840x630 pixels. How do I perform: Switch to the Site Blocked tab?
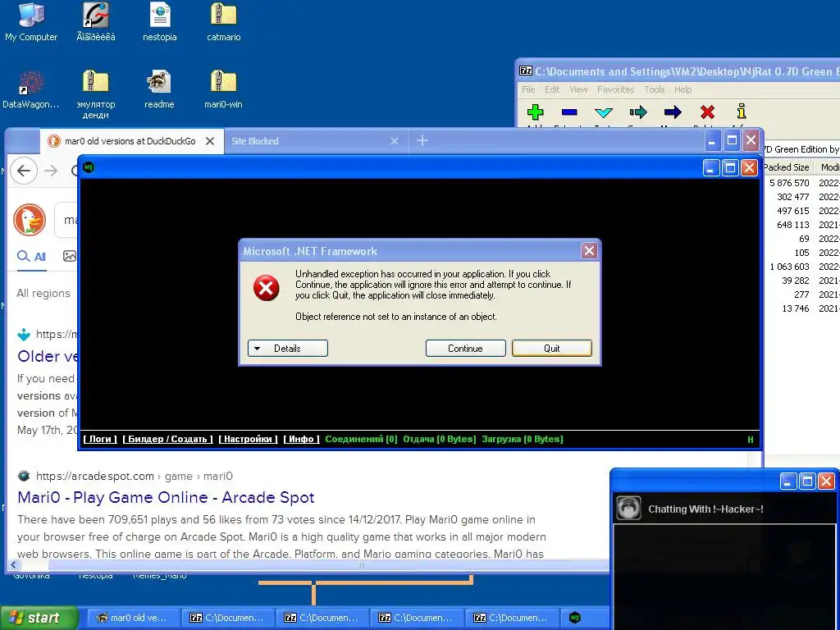[x=316, y=141]
